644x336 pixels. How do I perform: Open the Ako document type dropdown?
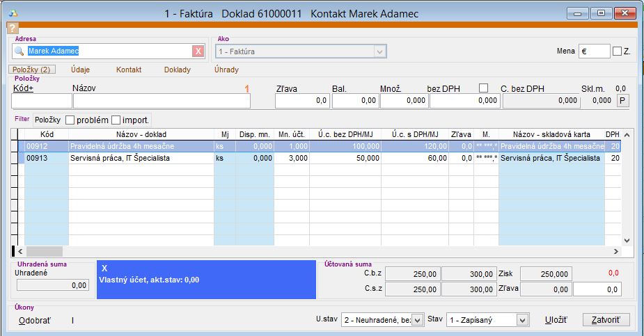click(379, 51)
